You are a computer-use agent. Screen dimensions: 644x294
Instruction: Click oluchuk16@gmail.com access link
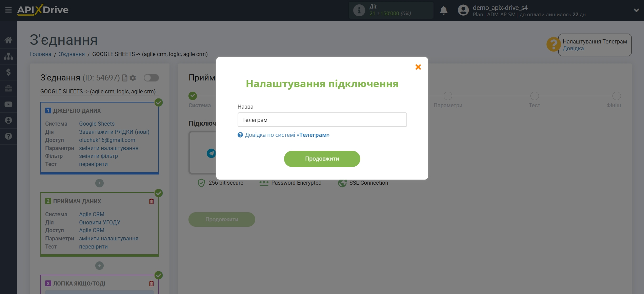pyautogui.click(x=107, y=140)
